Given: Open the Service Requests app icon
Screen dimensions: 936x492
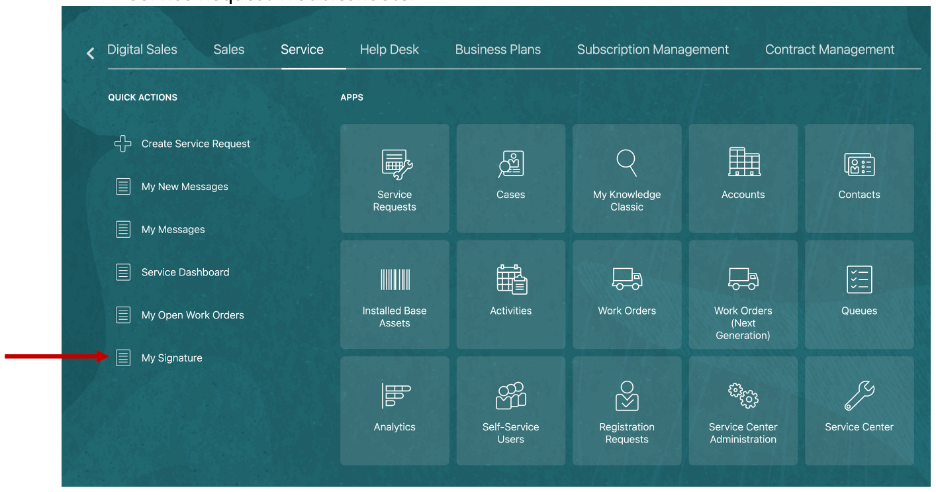Looking at the screenshot, I should [x=396, y=164].
